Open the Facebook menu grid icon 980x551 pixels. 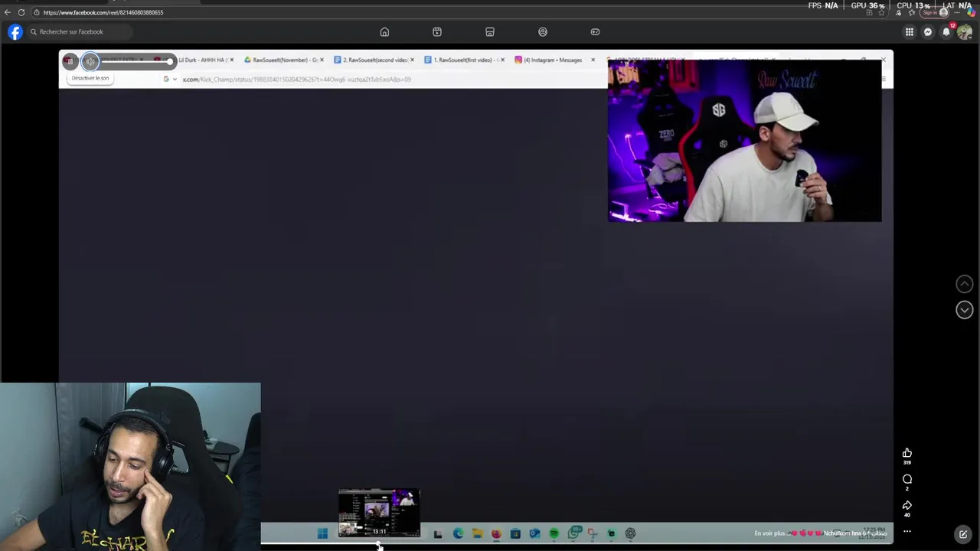(909, 31)
